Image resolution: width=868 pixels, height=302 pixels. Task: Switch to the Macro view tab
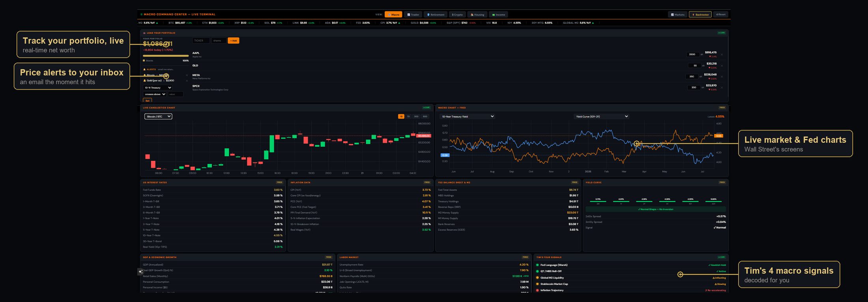point(393,15)
